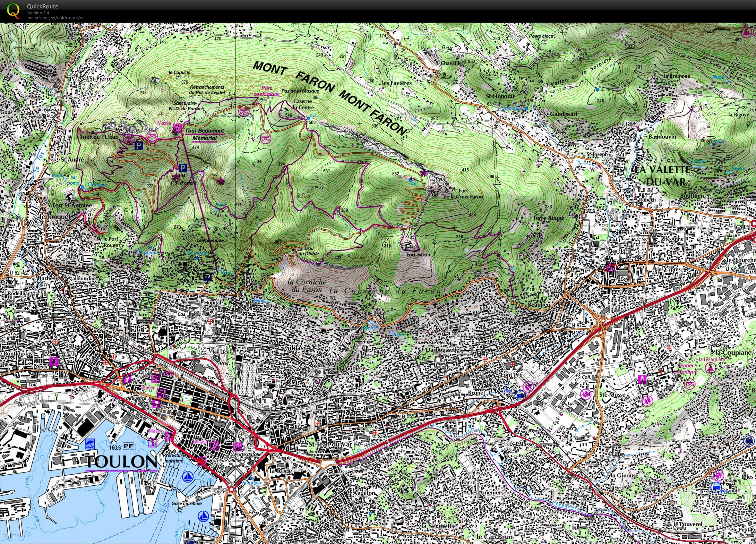Click the Fort Faron label
Screen dimensions: 756x544
(418, 255)
